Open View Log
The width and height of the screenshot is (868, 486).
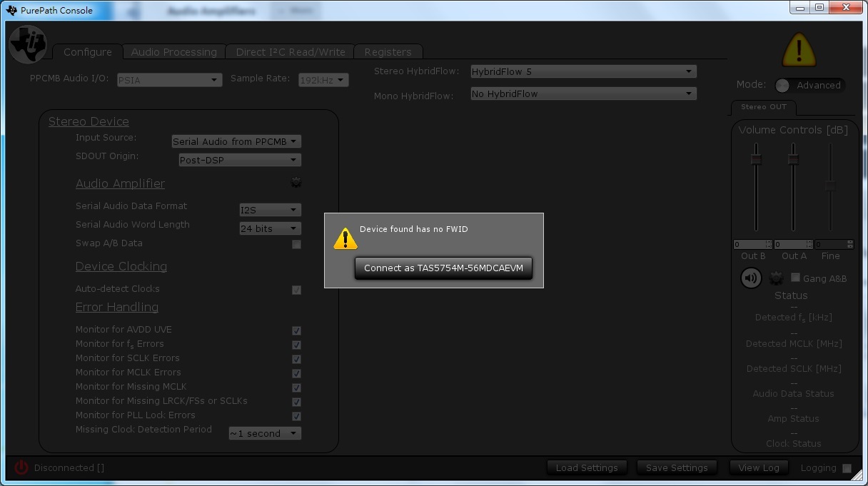pos(759,467)
